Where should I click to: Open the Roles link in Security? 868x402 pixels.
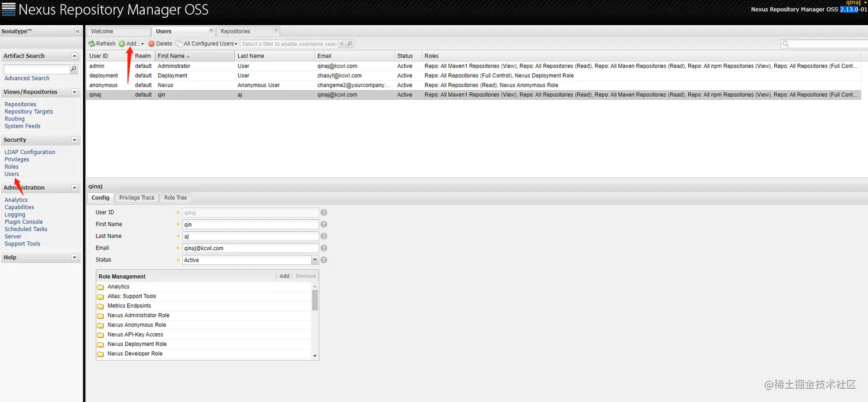[x=11, y=167]
